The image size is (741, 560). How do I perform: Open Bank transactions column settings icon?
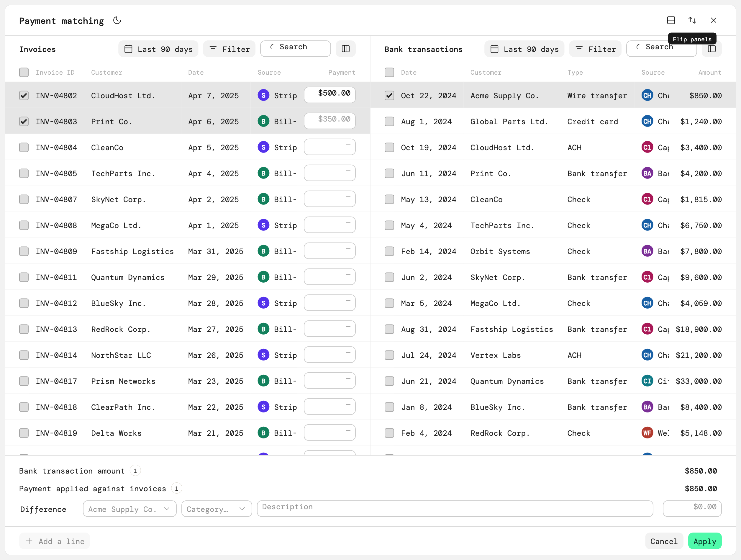click(x=712, y=49)
